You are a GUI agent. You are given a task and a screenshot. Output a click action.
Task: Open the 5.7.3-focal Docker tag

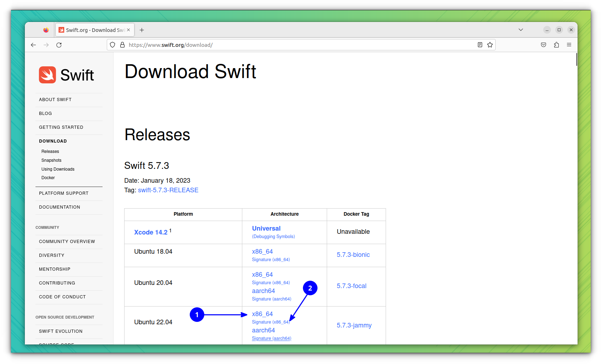click(x=351, y=286)
